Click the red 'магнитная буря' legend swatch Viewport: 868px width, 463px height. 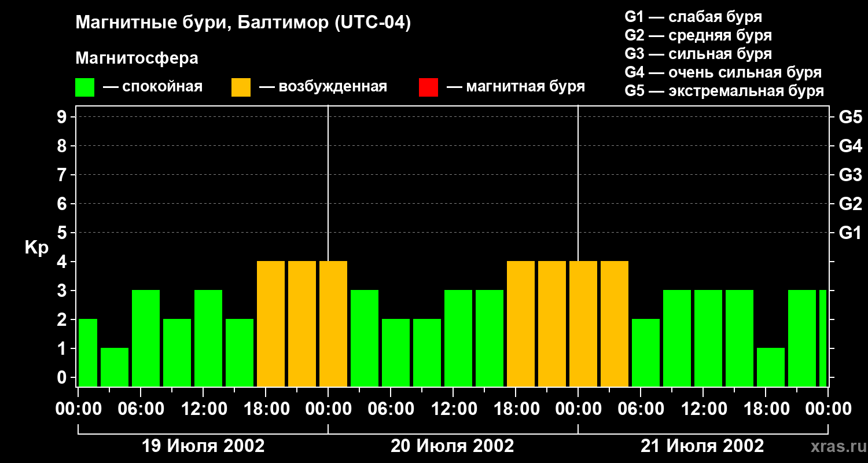[428, 87]
